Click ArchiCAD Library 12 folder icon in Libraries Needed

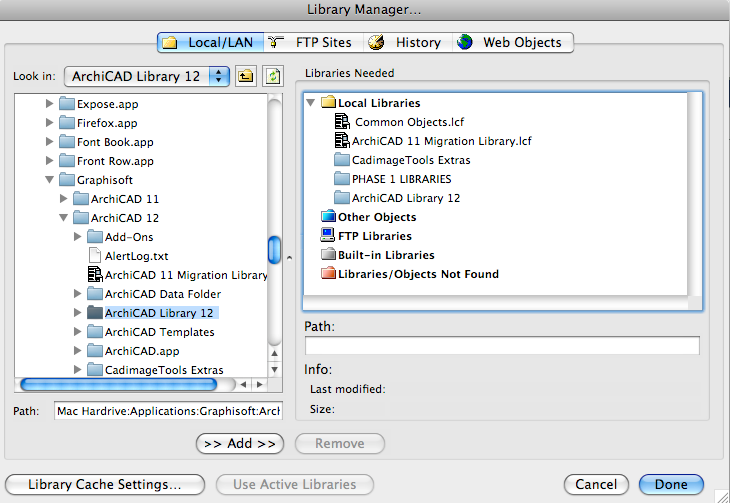point(342,197)
